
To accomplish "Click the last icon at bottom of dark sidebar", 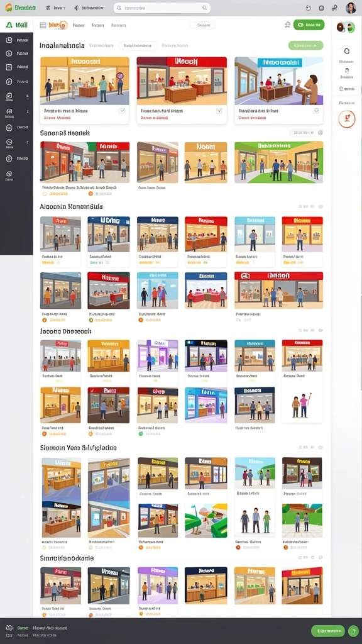I will point(9,174).
